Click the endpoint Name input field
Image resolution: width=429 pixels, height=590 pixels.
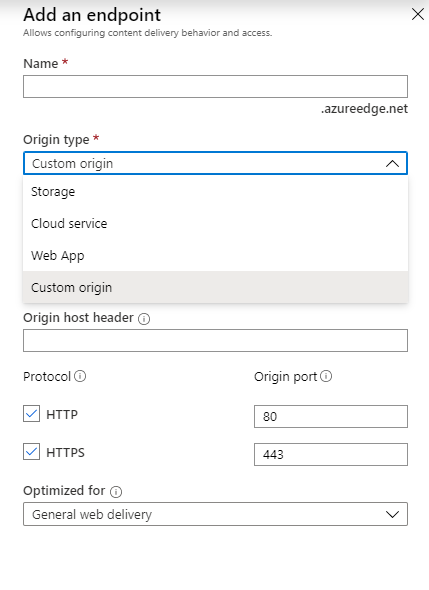coord(215,87)
